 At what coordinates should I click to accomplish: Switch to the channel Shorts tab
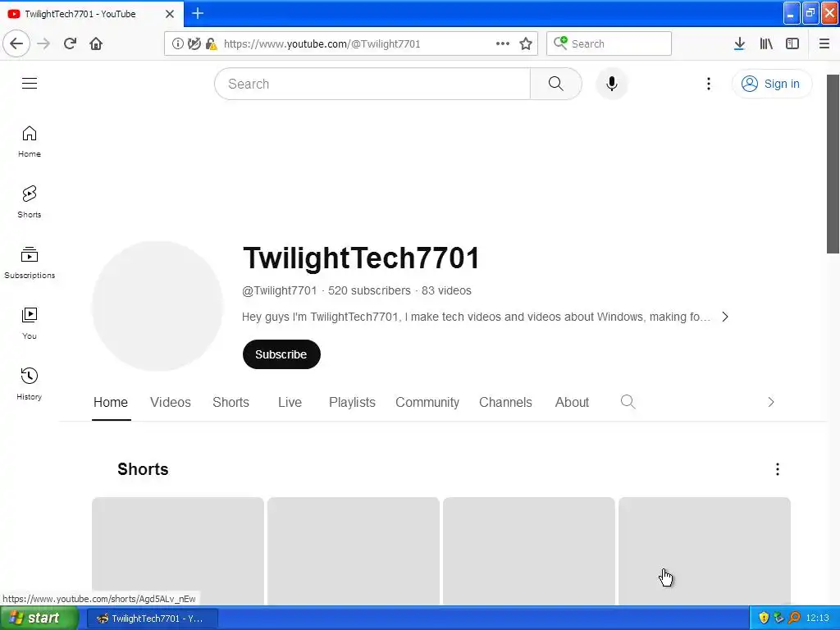tap(231, 402)
